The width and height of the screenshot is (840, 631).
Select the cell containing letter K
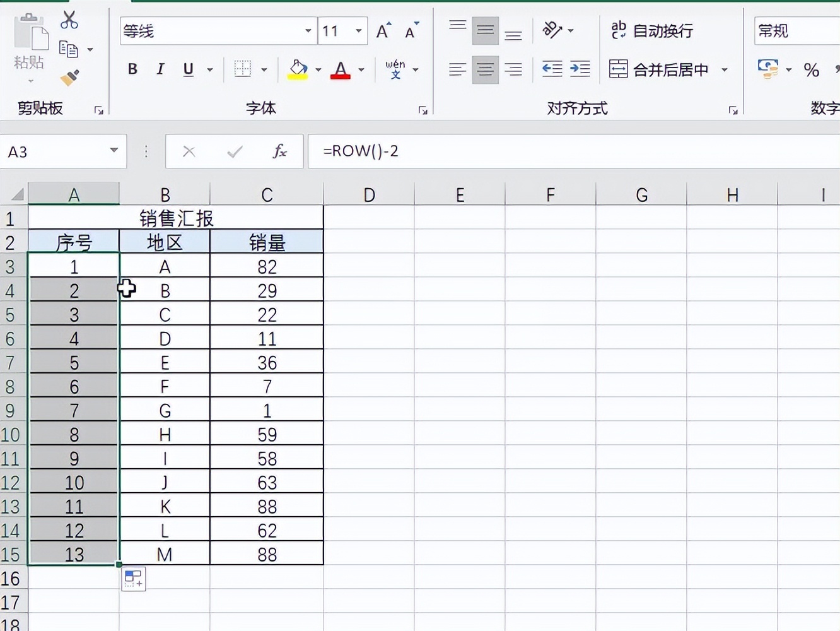pyautogui.click(x=165, y=506)
